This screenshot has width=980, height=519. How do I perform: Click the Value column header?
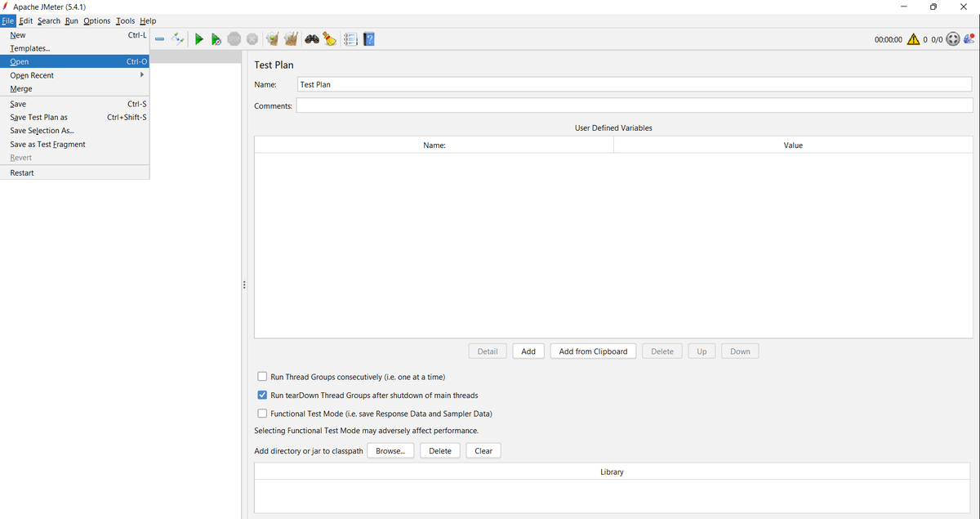[793, 145]
